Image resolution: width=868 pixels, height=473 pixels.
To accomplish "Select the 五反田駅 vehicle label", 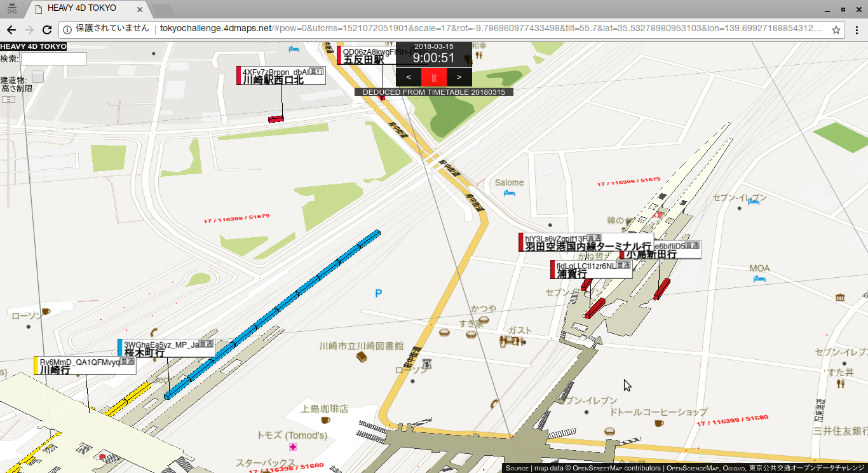I will (x=367, y=55).
